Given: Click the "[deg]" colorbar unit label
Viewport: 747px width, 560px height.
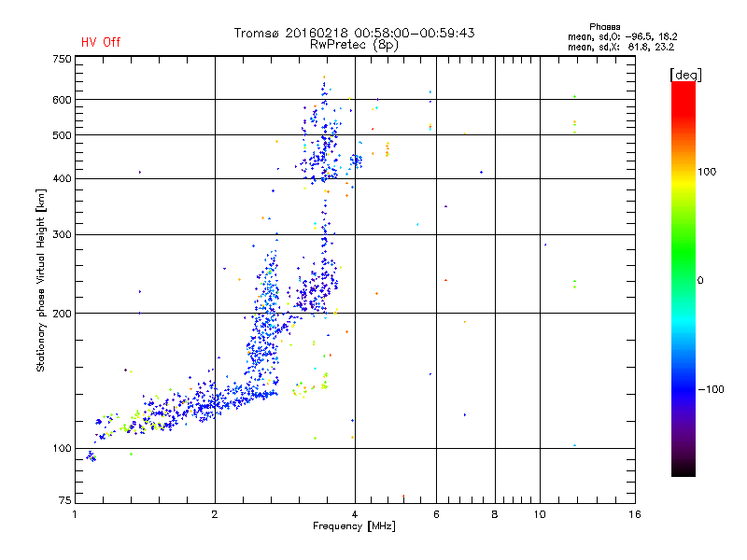Looking at the screenshot, I should click(685, 75).
